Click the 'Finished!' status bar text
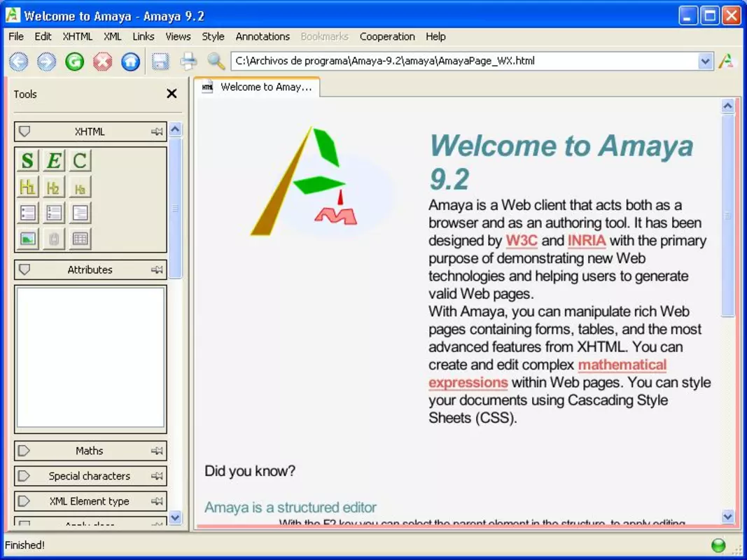This screenshot has width=747, height=560. click(x=25, y=545)
